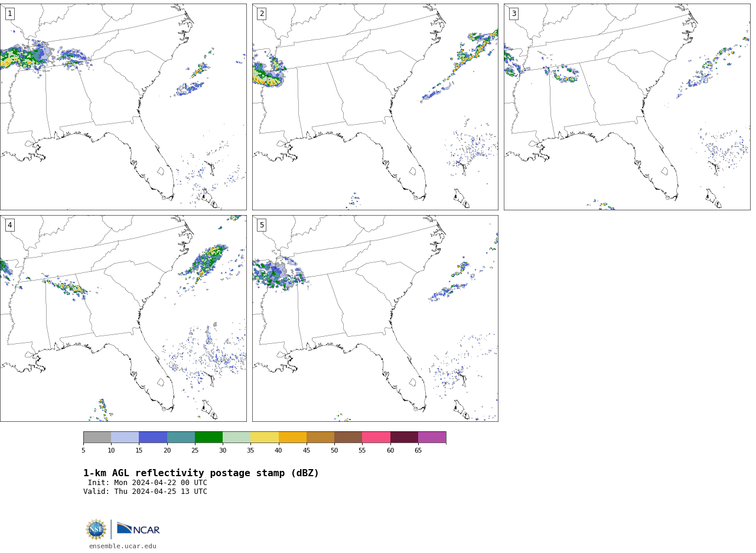The width and height of the screenshot is (756, 553).
Task: Click the panel label number 3
Action: pyautogui.click(x=513, y=14)
